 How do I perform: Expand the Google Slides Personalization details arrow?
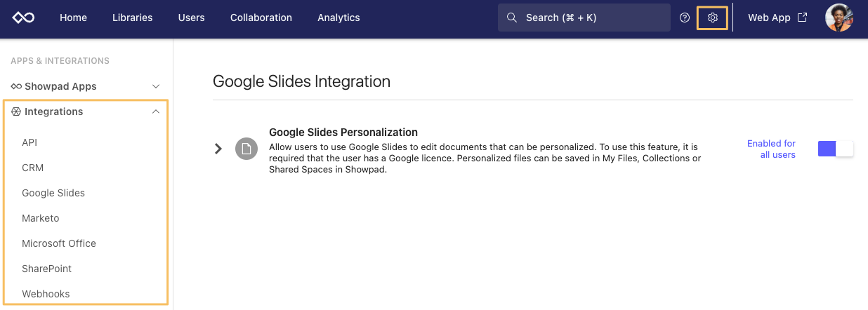(218, 149)
